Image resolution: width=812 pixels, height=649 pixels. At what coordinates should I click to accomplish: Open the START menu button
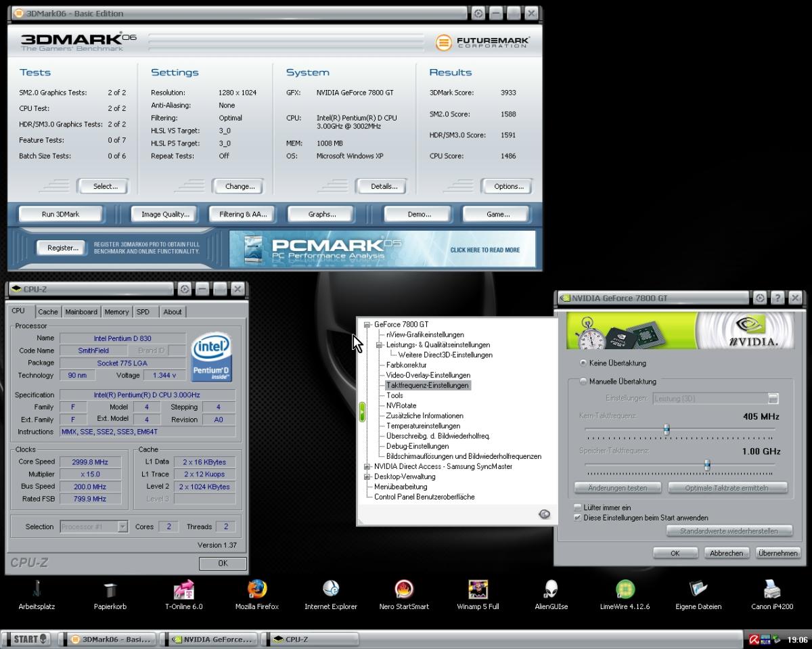coord(28,639)
